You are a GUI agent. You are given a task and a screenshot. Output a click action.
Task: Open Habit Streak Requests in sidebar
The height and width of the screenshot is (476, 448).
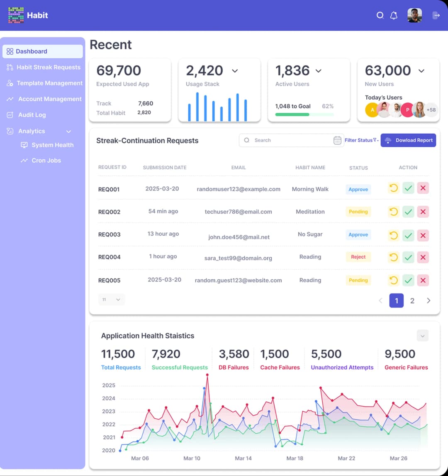pyautogui.click(x=48, y=67)
